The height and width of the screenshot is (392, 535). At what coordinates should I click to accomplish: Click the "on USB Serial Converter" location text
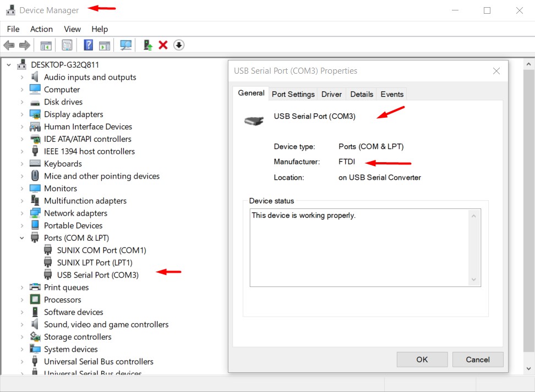coord(380,178)
